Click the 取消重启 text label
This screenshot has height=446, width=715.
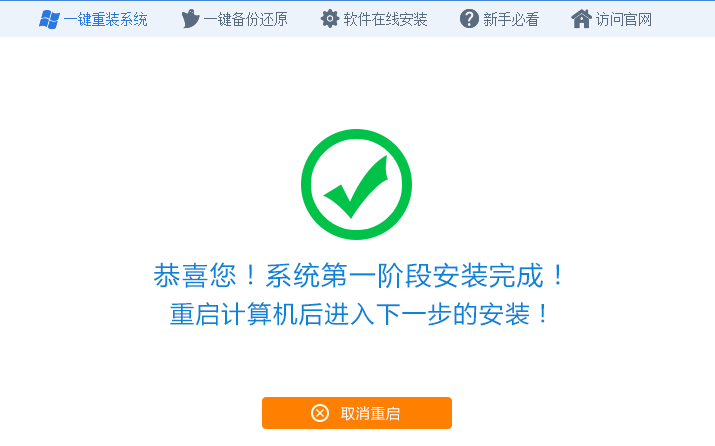370,414
